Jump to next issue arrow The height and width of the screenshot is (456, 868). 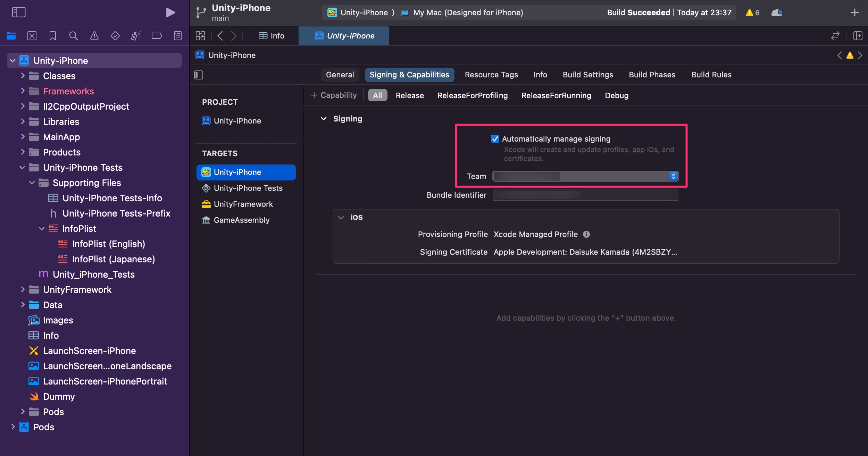click(x=860, y=55)
